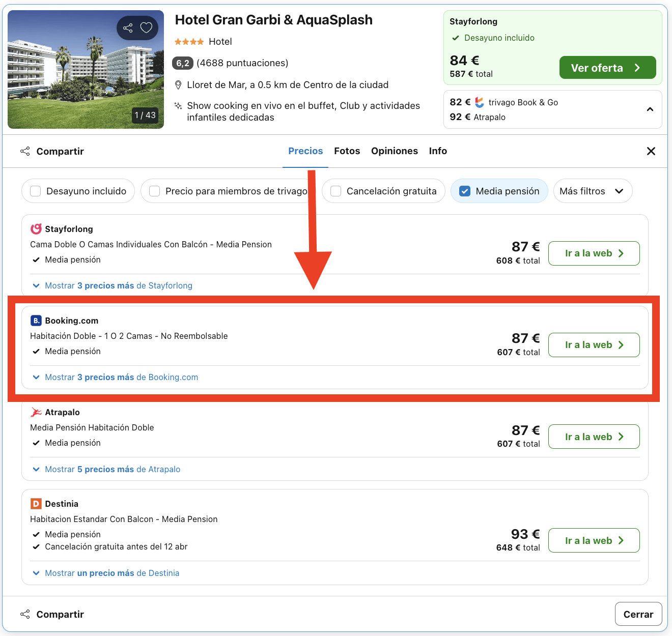Image resolution: width=672 pixels, height=636 pixels.
Task: Check the Cancelación gratuita filter
Action: pyautogui.click(x=336, y=191)
